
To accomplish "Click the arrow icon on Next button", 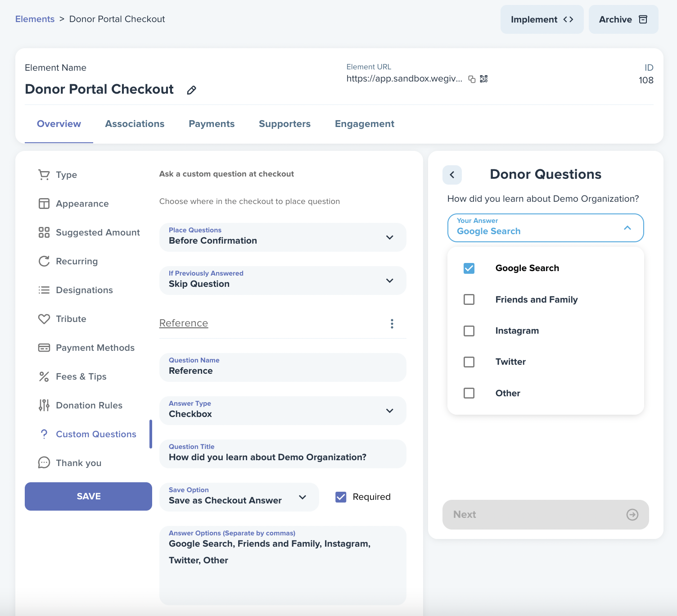I will (x=632, y=515).
